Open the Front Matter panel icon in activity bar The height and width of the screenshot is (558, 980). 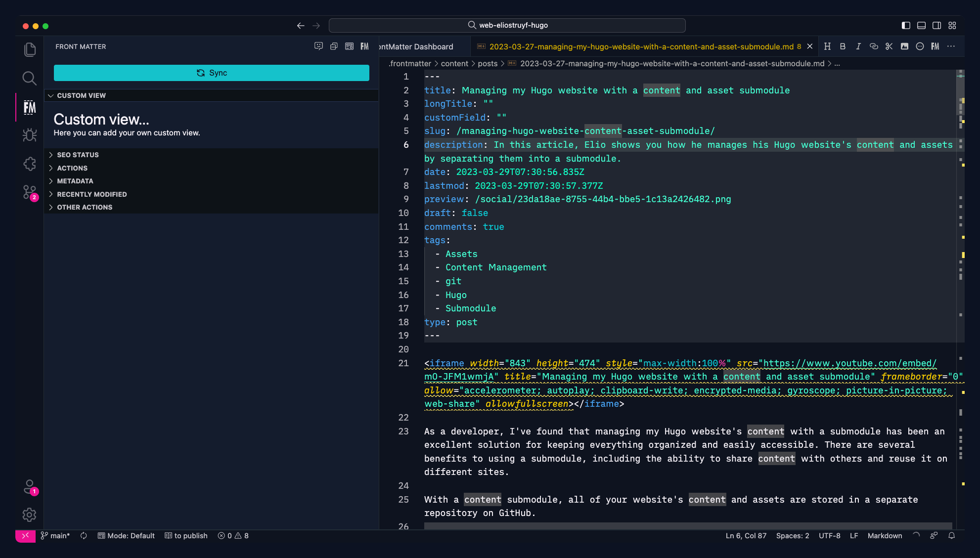(x=29, y=107)
